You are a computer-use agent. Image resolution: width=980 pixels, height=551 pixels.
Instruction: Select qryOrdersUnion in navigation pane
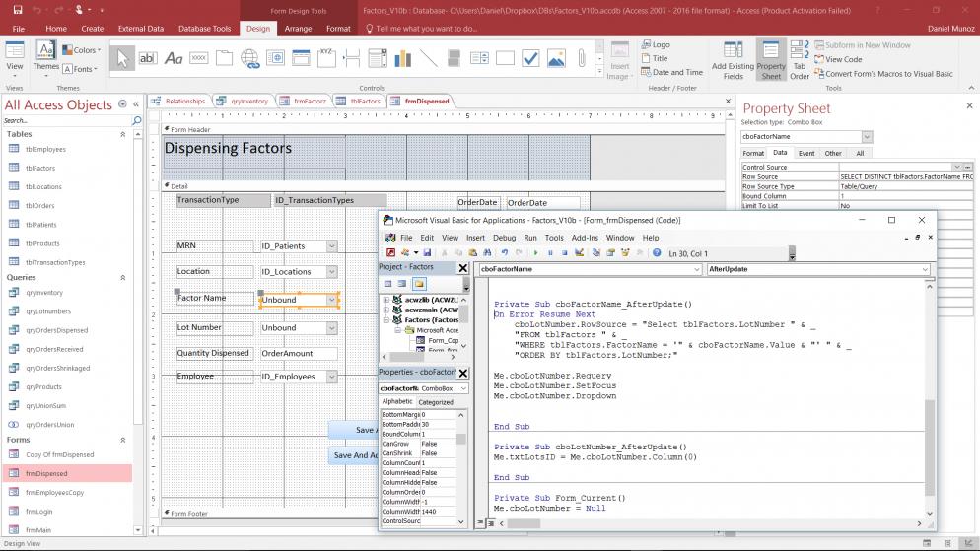[50, 424]
